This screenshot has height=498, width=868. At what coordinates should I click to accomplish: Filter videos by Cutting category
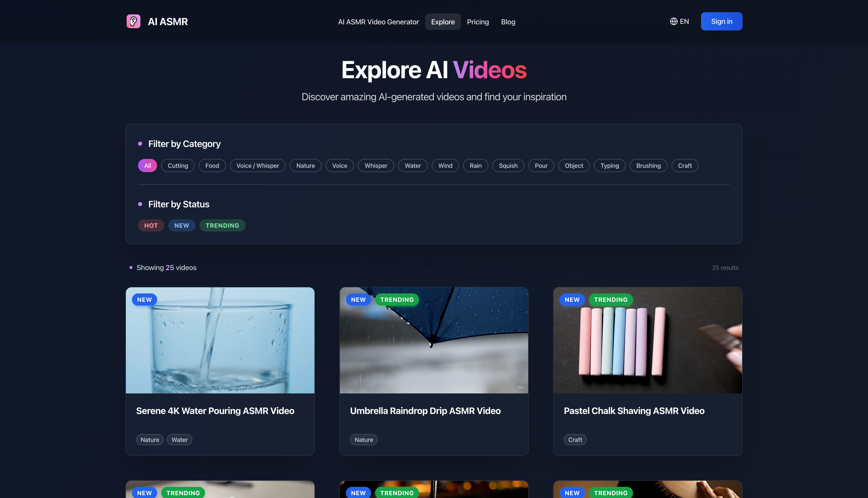pyautogui.click(x=177, y=165)
